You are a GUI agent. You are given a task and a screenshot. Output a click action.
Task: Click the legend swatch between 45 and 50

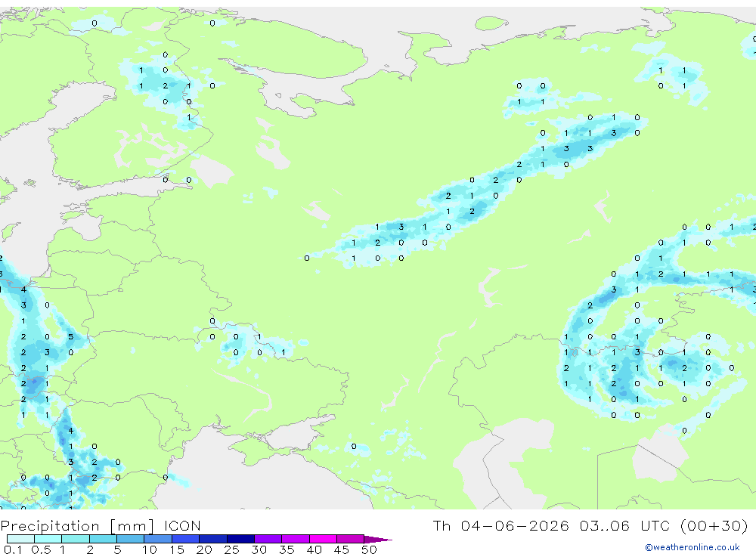pos(351,539)
